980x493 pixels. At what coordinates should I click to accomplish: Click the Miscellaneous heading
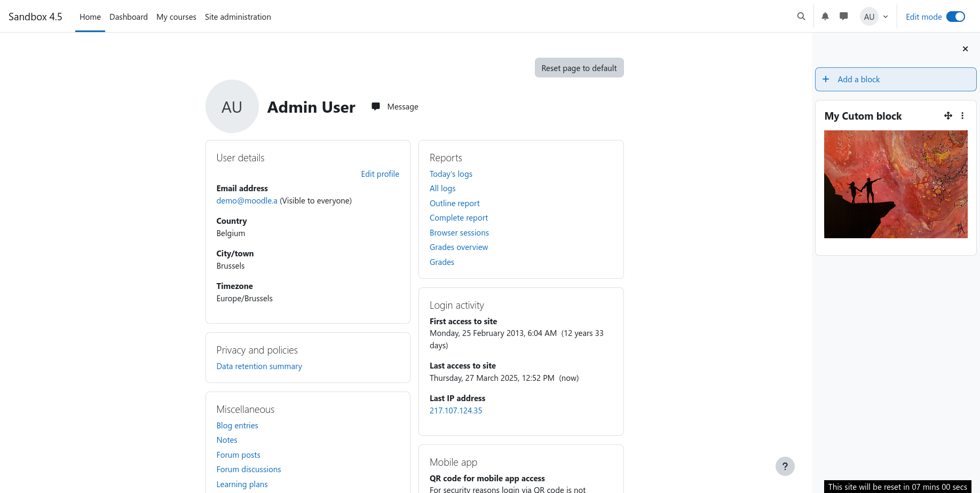(x=246, y=409)
